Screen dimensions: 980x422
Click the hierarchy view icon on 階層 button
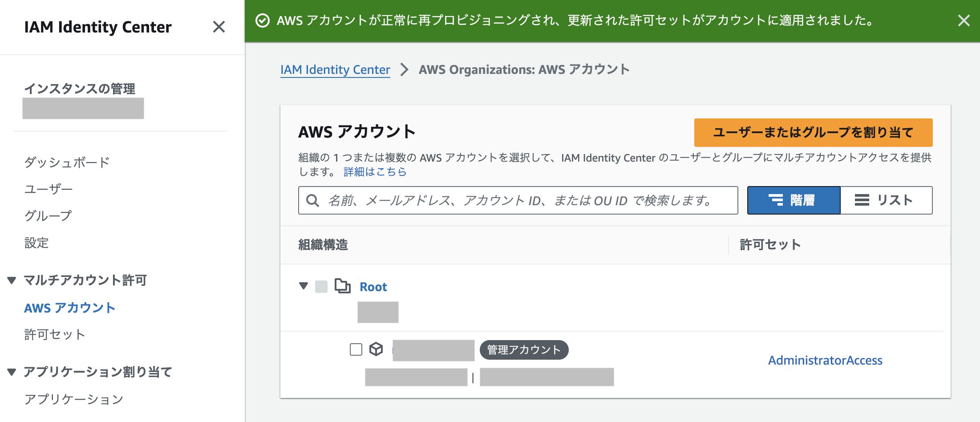pyautogui.click(x=776, y=200)
